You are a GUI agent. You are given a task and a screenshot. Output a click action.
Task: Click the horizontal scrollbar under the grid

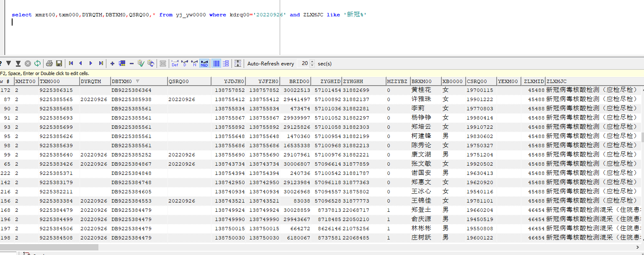point(49,247)
